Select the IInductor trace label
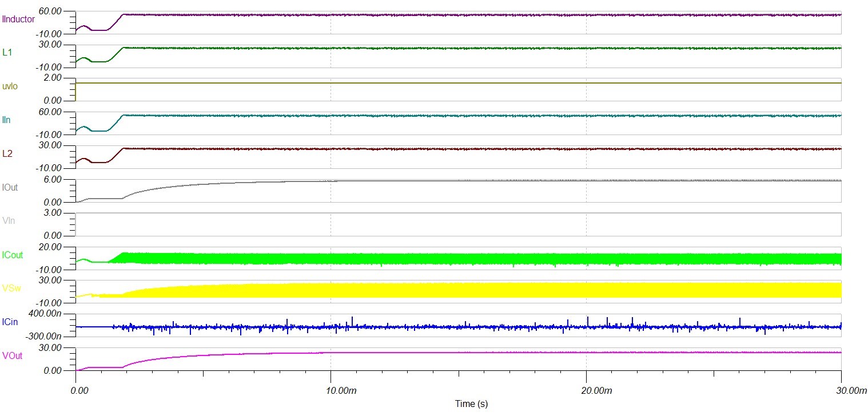This screenshot has height=415, width=868. point(19,19)
